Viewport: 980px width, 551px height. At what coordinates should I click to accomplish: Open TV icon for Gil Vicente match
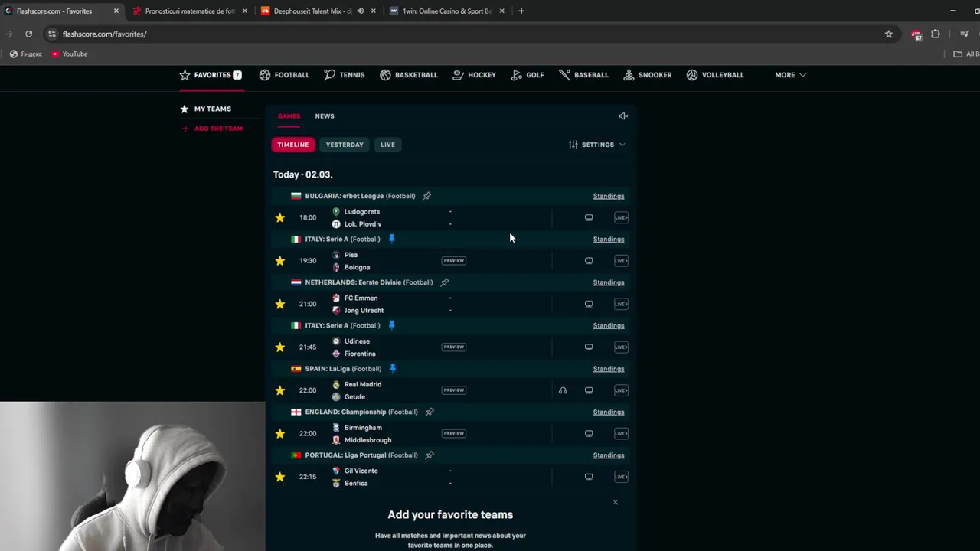click(x=589, y=477)
